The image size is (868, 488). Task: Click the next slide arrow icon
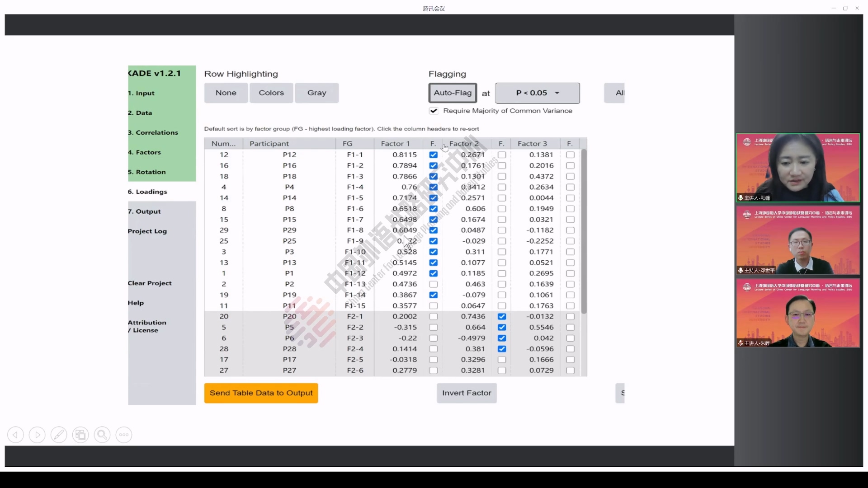coord(37,435)
